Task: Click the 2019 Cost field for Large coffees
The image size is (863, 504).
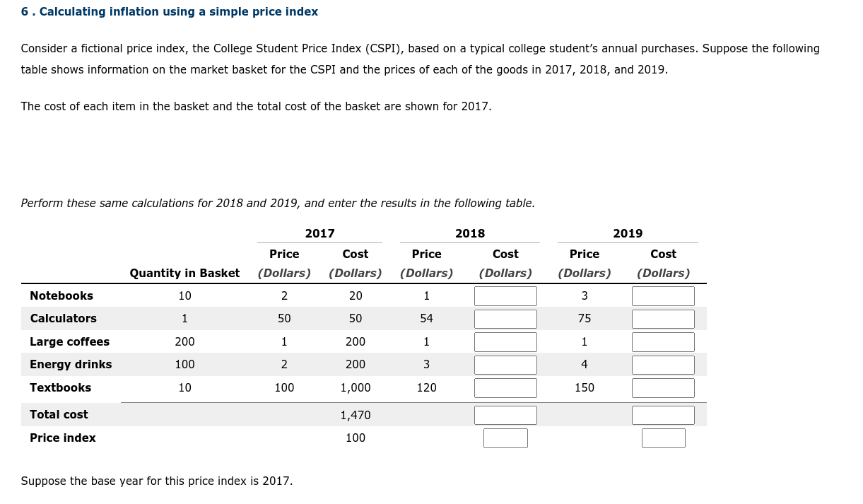Action: pyautogui.click(x=663, y=341)
